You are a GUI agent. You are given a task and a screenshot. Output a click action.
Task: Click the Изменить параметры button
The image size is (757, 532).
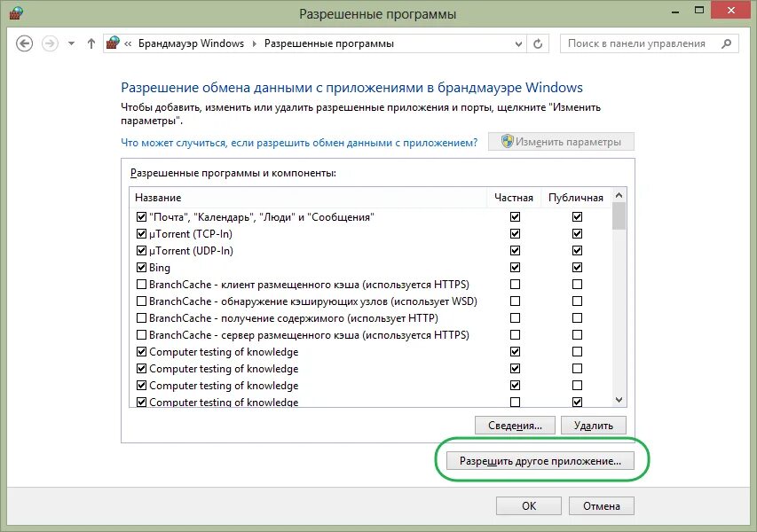pos(561,142)
